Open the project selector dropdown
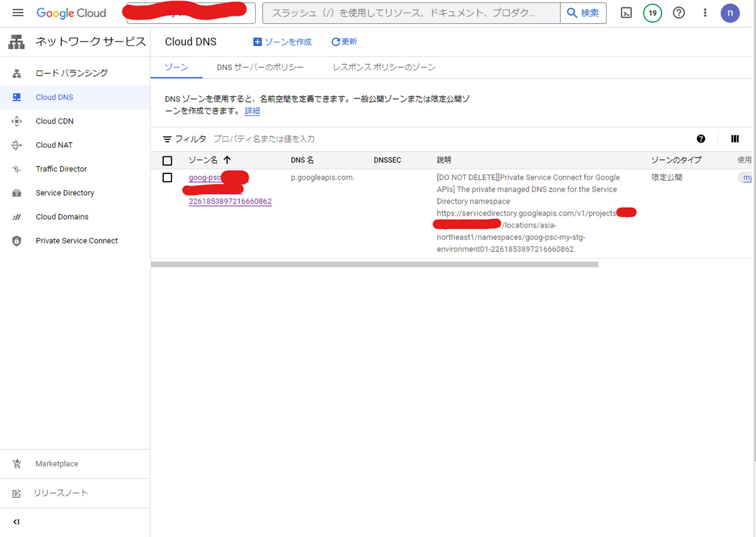The width and height of the screenshot is (756, 537). 191,13
